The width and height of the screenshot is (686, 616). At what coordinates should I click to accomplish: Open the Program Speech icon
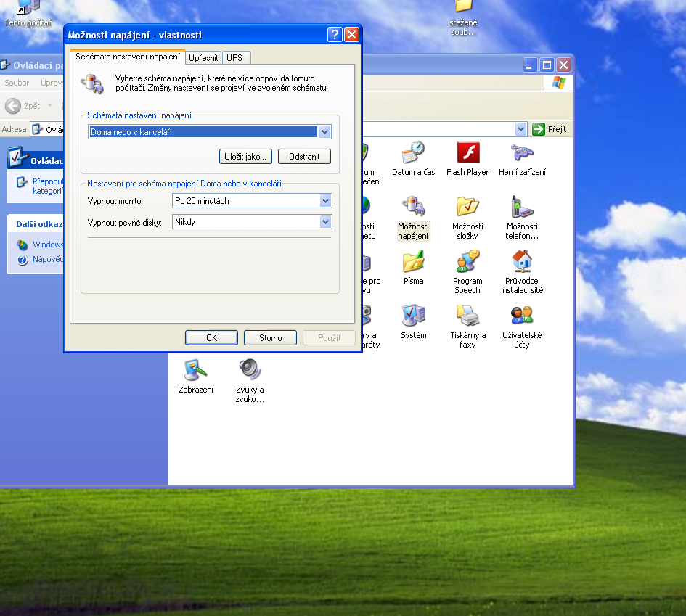(x=467, y=263)
